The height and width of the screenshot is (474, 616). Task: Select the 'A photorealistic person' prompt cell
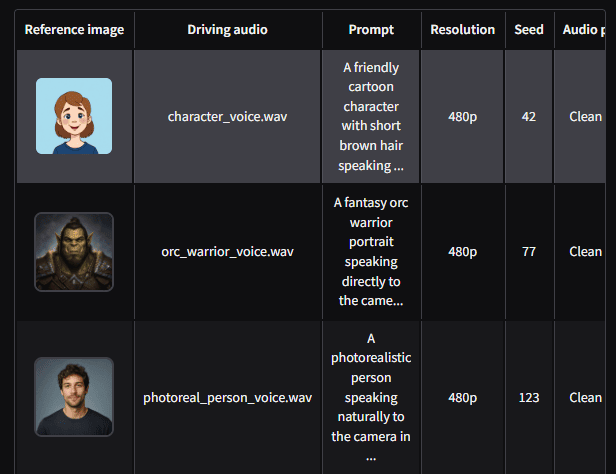click(371, 397)
